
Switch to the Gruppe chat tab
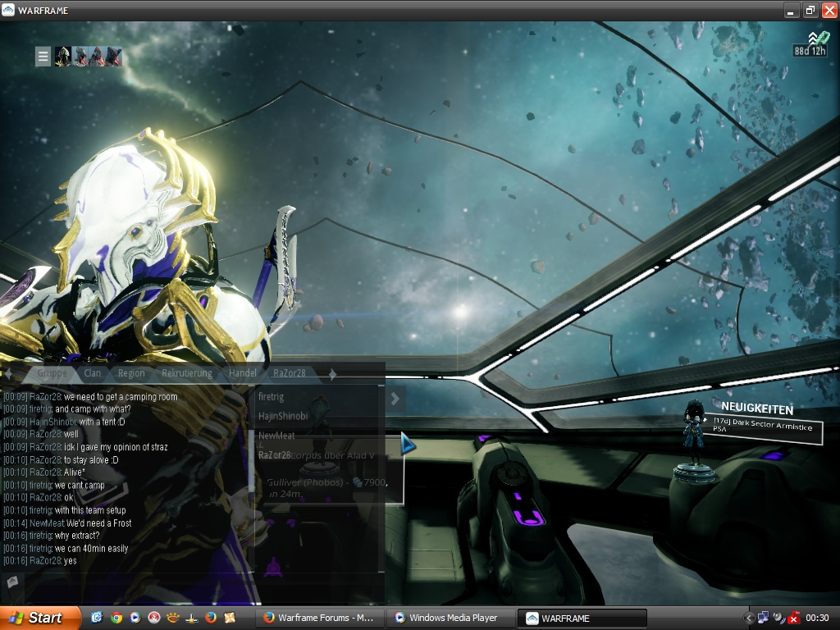click(52, 373)
